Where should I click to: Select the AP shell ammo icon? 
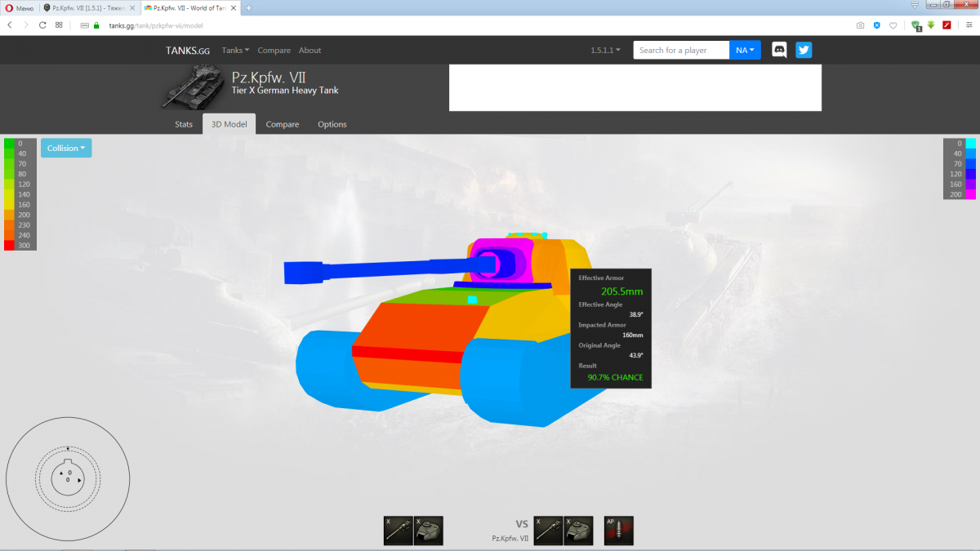click(619, 531)
